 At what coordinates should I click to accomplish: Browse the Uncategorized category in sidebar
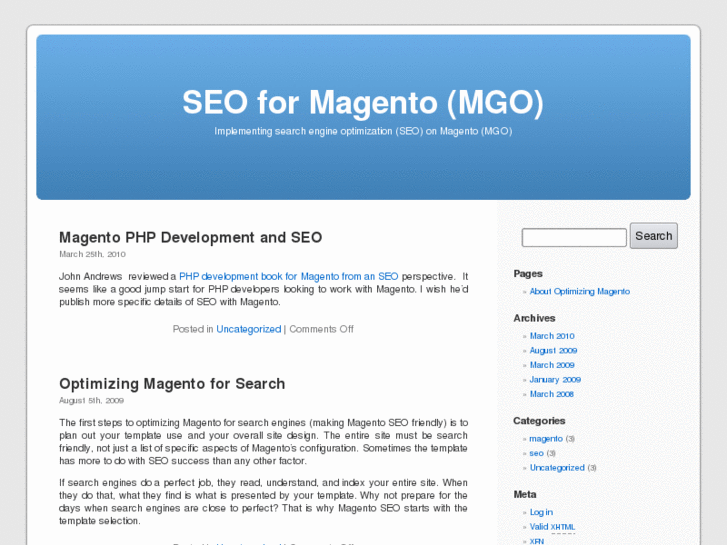tap(557, 468)
